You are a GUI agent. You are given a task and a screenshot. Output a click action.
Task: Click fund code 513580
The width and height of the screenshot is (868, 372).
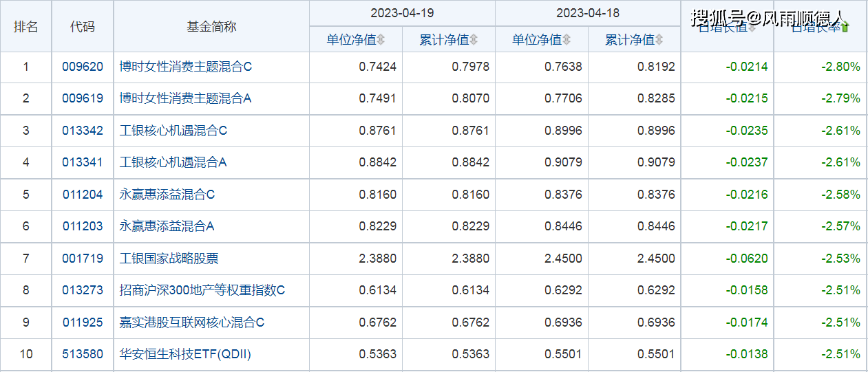point(83,354)
